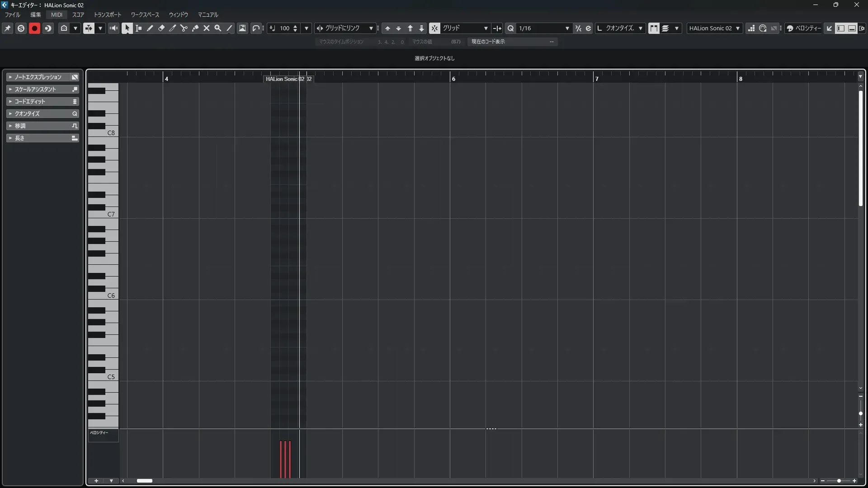Select the Zoom magnifier tool
The width and height of the screenshot is (868, 488).
218,28
